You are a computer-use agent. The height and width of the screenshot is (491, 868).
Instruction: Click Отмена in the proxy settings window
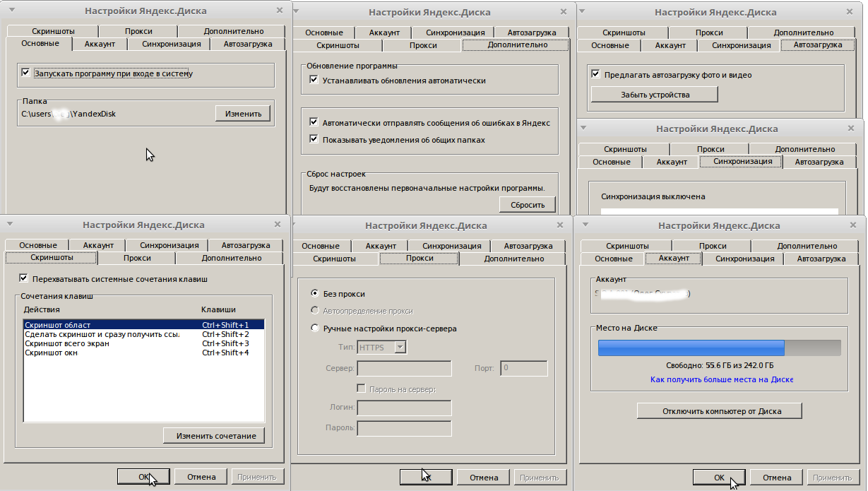482,478
